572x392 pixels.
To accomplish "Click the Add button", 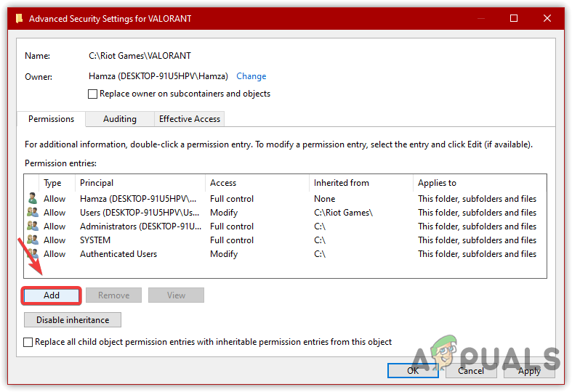I will coord(52,295).
